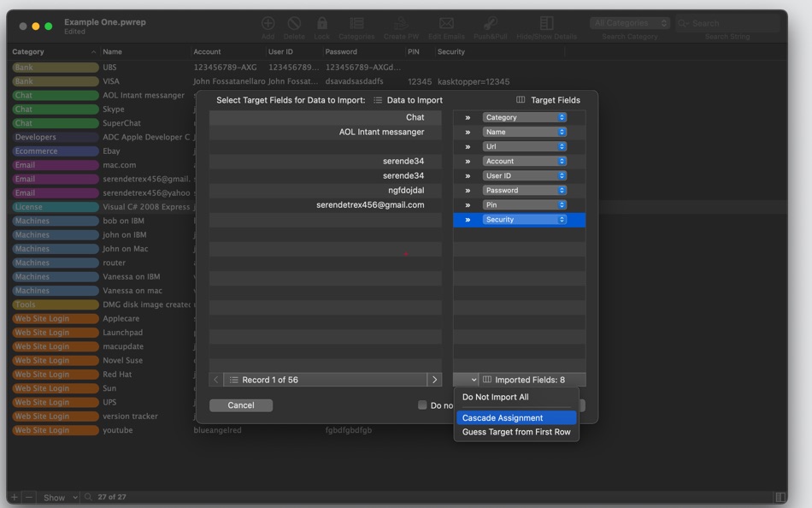Click the User ID column header
Screen dimensions: 812x508
point(294,52)
